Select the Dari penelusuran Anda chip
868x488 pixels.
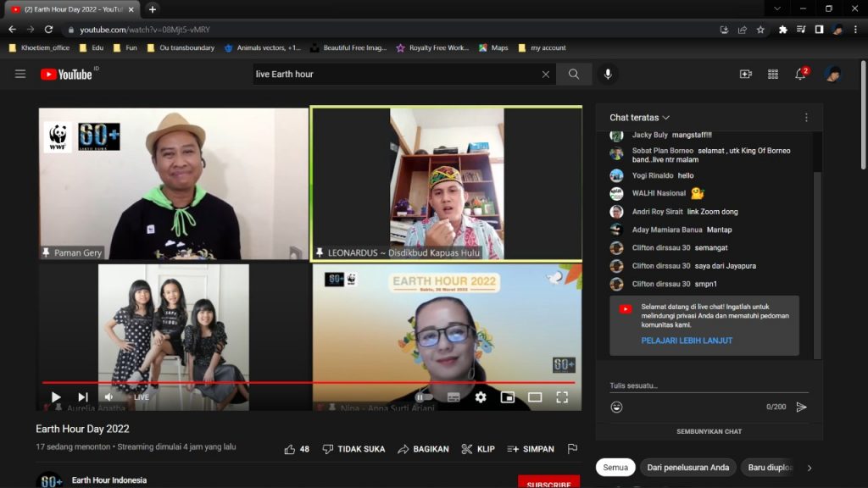click(687, 468)
